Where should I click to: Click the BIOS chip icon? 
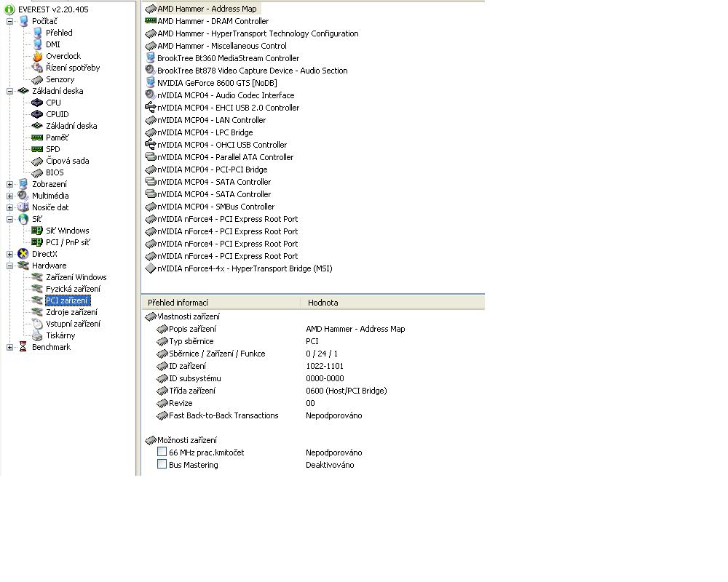click(x=37, y=172)
